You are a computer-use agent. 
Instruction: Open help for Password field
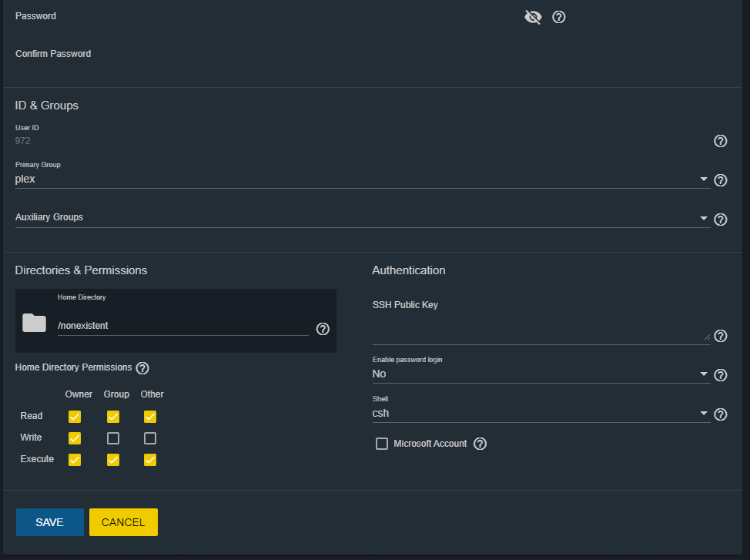[559, 17]
